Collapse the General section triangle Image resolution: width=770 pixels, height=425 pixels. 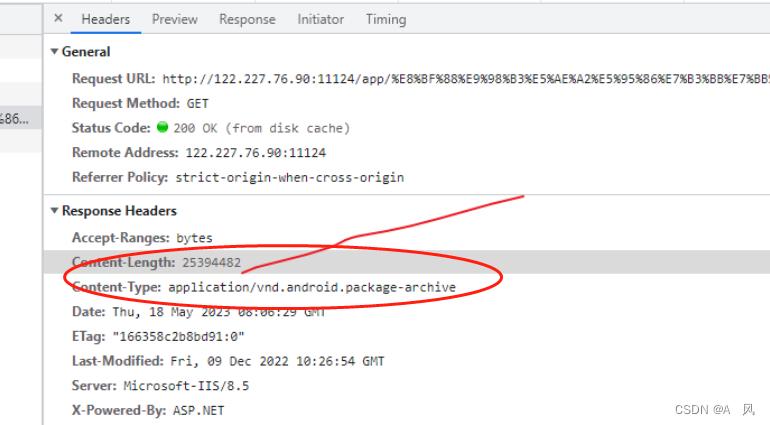point(55,51)
